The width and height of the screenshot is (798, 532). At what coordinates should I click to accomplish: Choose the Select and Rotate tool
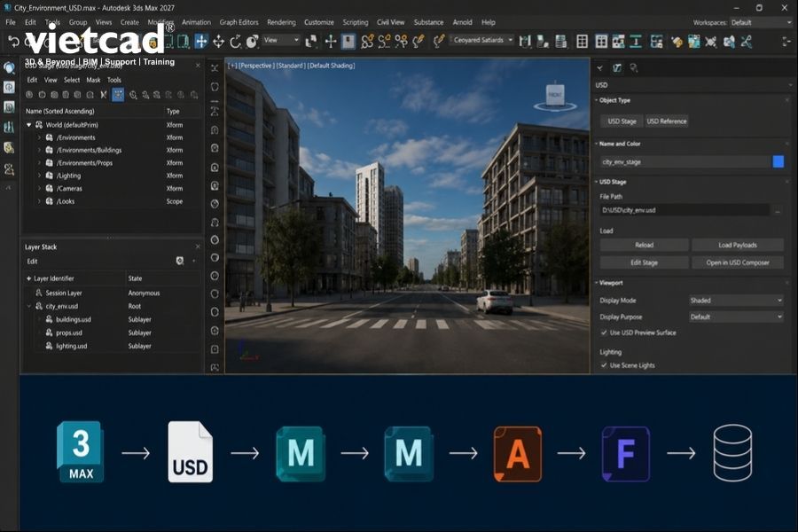pyautogui.click(x=235, y=42)
